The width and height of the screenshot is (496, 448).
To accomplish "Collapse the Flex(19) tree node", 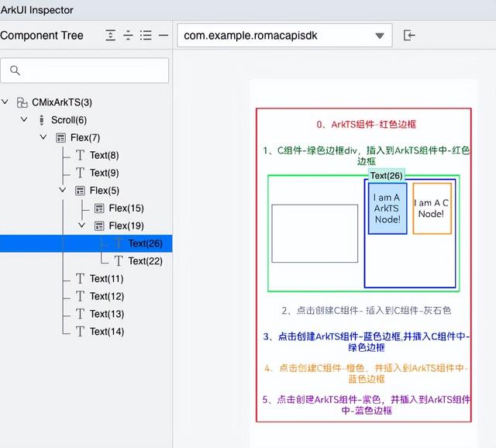I will [82, 226].
